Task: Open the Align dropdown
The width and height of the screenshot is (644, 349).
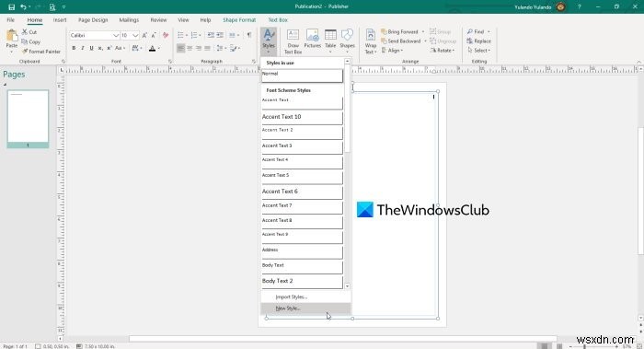Action: click(392, 51)
